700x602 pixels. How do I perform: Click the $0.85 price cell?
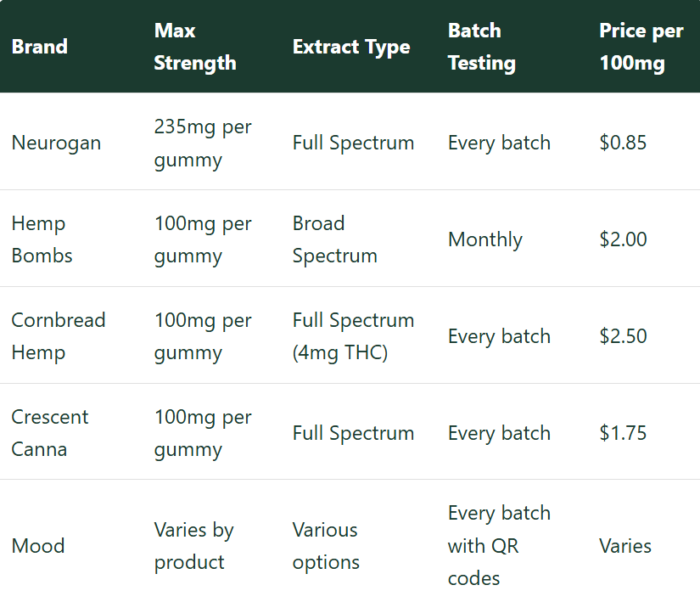point(623,143)
